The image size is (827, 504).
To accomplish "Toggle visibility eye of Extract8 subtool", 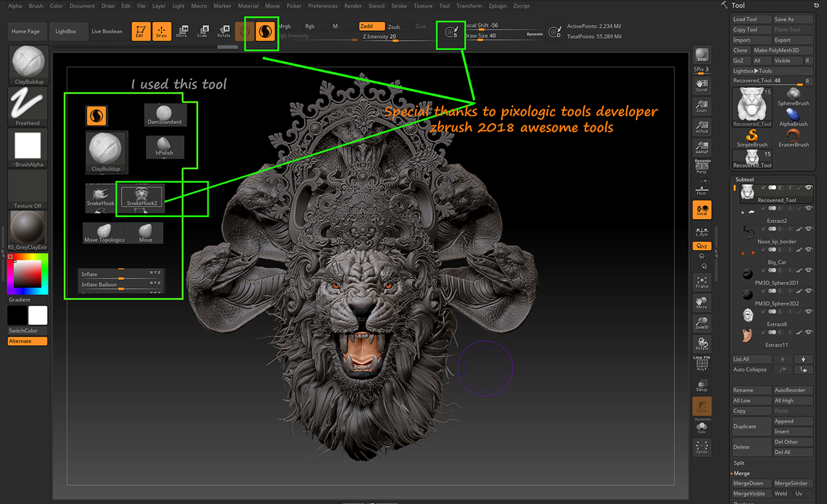I will click(809, 311).
